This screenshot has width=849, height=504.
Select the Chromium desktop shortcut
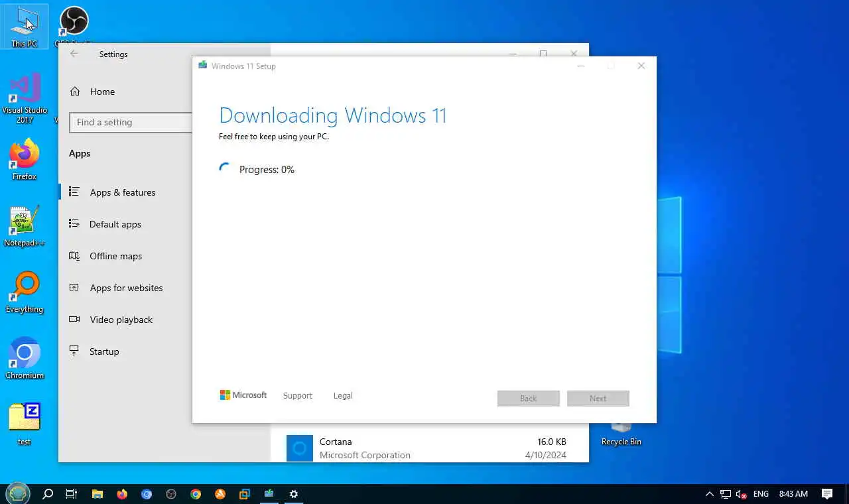(25, 359)
